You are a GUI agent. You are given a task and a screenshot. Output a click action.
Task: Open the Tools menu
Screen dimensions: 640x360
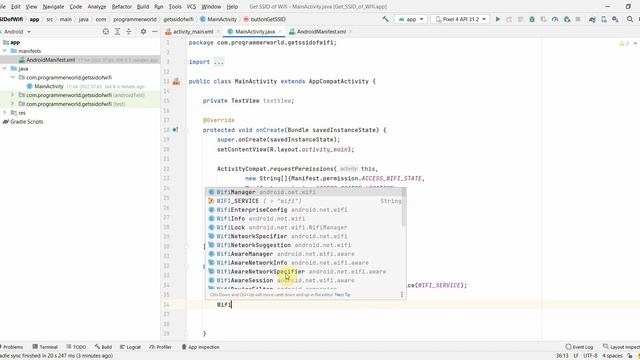(175, 7)
